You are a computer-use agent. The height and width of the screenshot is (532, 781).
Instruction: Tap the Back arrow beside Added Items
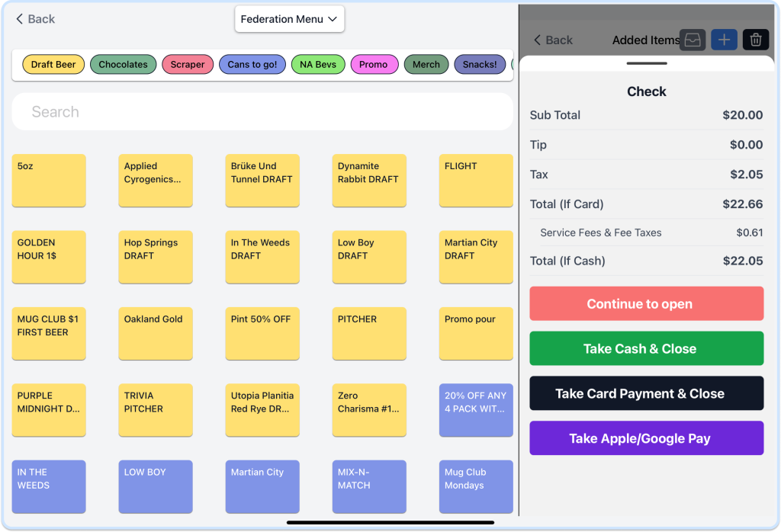[553, 40]
